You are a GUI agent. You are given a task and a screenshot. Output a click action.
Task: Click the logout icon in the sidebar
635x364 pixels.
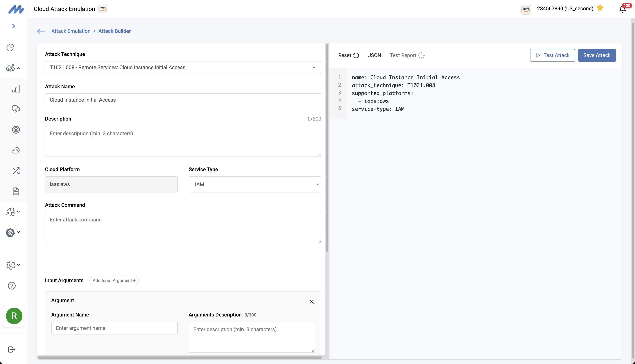point(12,349)
